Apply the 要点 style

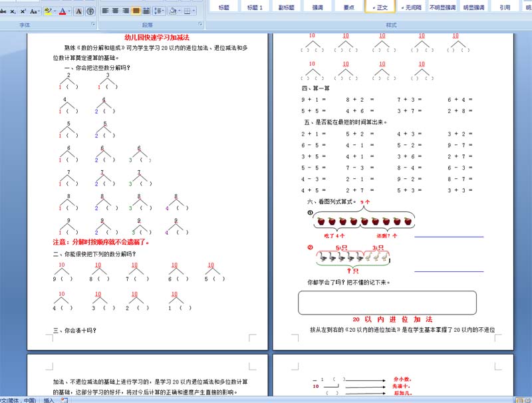coord(348,7)
